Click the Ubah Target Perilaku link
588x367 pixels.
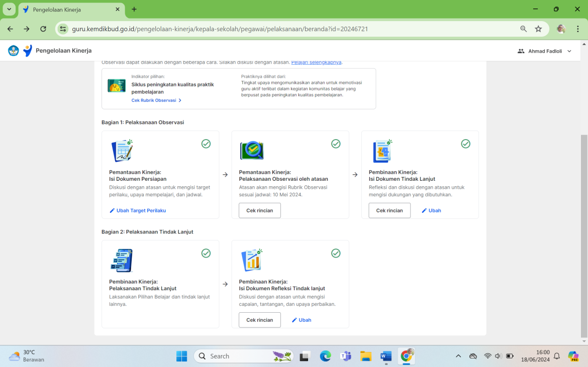(x=138, y=210)
